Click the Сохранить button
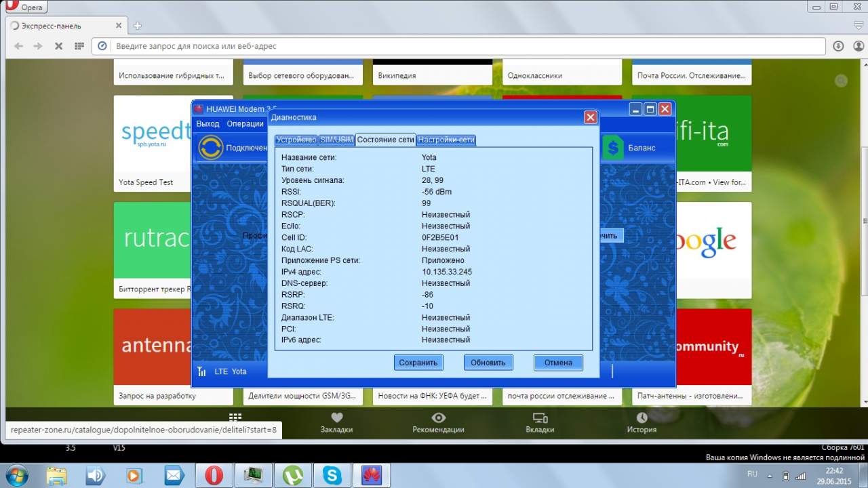The height and width of the screenshot is (488, 868). [x=418, y=363]
